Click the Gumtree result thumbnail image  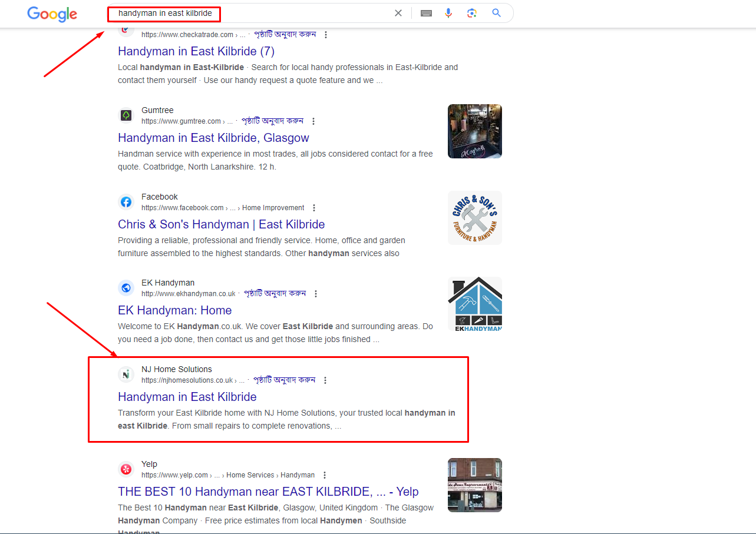coord(475,131)
